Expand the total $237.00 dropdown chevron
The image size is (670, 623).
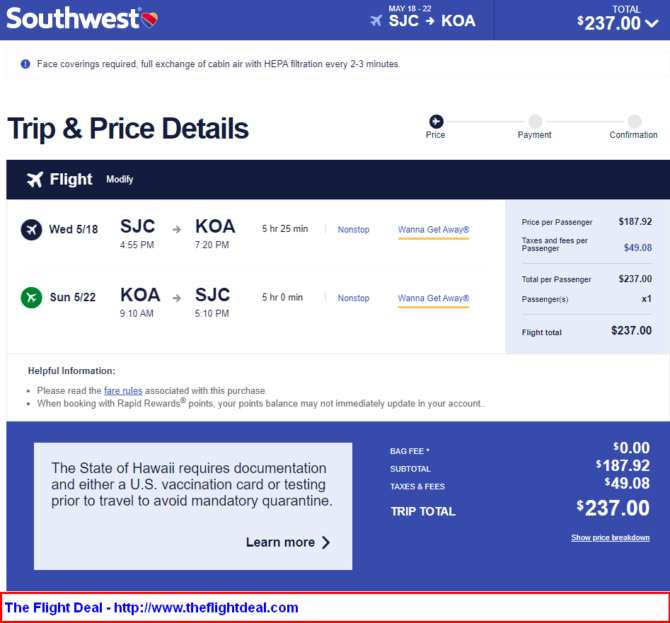tap(652, 23)
